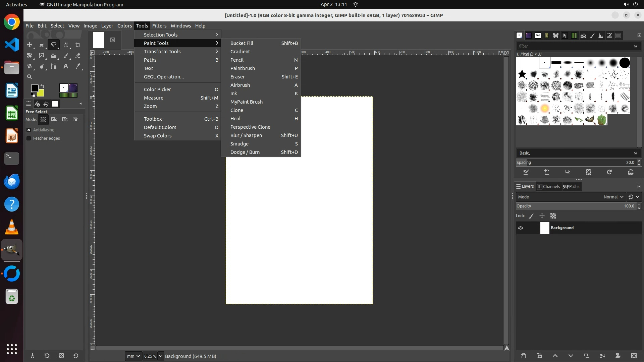This screenshot has height=362, width=644.
Task: Choose Paintbrush from Paint Tools submenu
Action: 243,68
